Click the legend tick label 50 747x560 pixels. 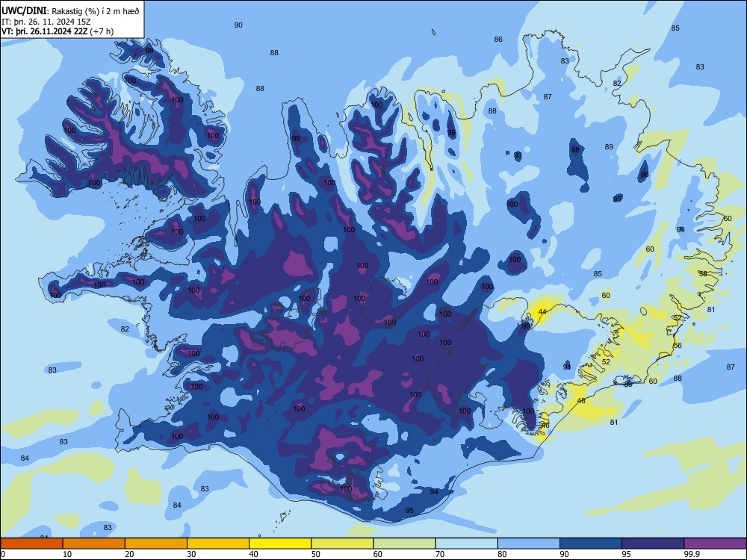[x=316, y=554]
